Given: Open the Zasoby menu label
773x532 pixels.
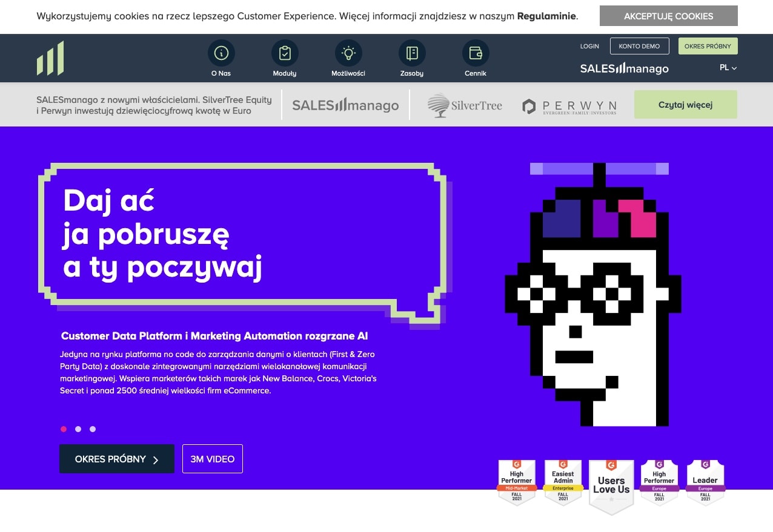Looking at the screenshot, I should pos(412,73).
